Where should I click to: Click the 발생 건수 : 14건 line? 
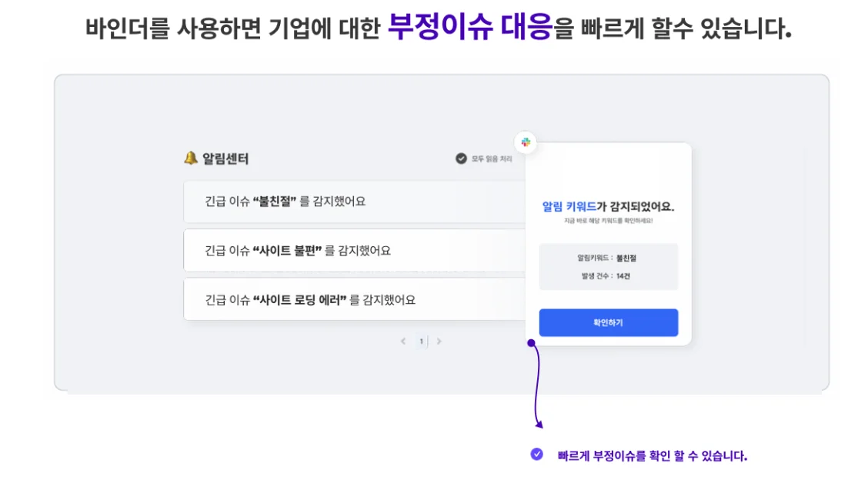pos(607,276)
